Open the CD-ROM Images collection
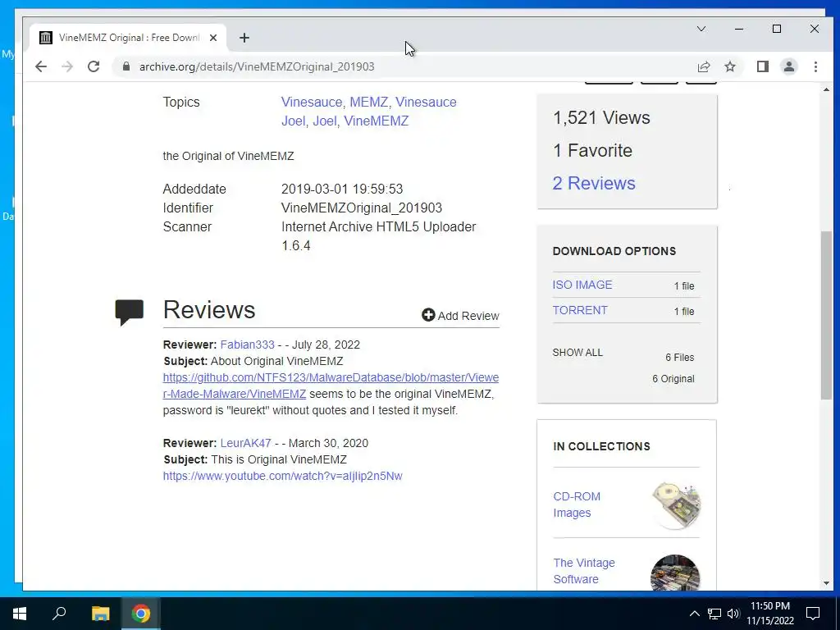840x630 pixels. (577, 504)
